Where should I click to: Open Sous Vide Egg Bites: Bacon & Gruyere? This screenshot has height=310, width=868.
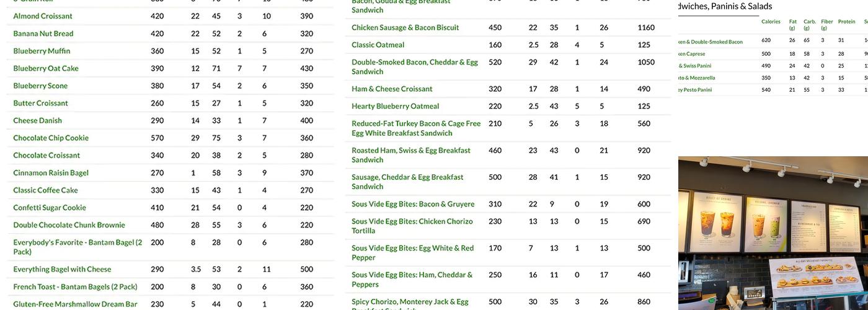coord(413,204)
